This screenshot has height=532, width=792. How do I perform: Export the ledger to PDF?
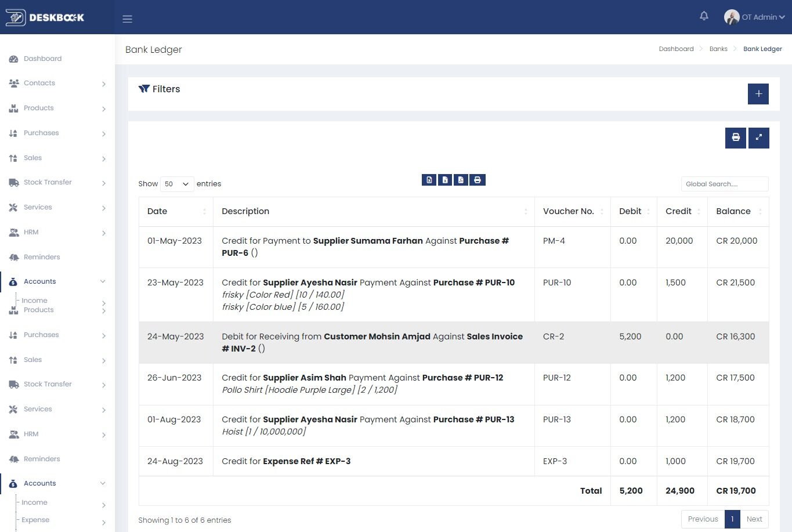pyautogui.click(x=461, y=180)
